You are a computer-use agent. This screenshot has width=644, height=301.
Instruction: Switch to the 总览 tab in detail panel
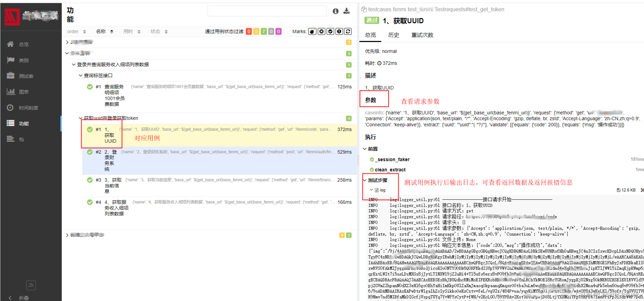[370, 35]
